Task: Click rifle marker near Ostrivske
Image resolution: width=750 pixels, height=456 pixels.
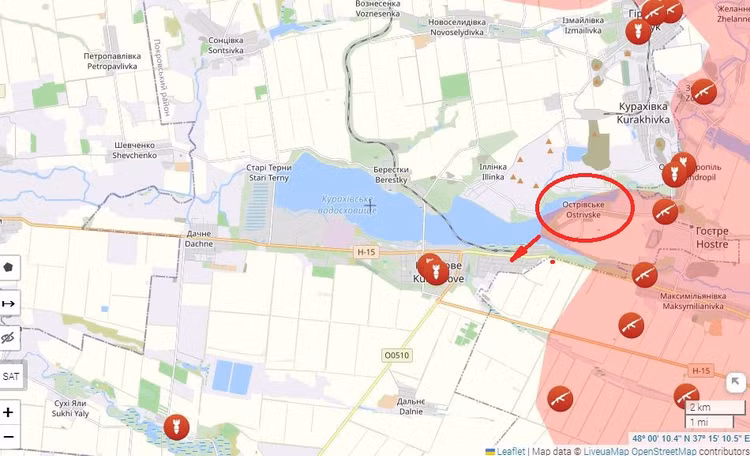Action: pos(665,211)
